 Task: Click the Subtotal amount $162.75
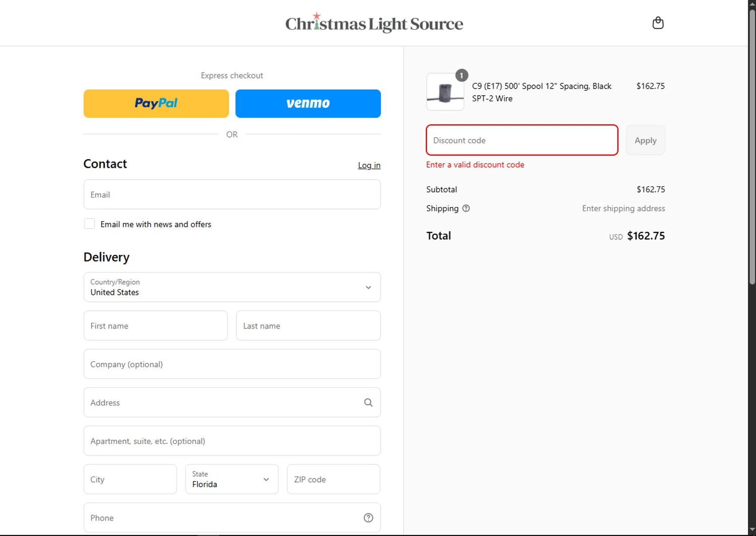tap(651, 189)
